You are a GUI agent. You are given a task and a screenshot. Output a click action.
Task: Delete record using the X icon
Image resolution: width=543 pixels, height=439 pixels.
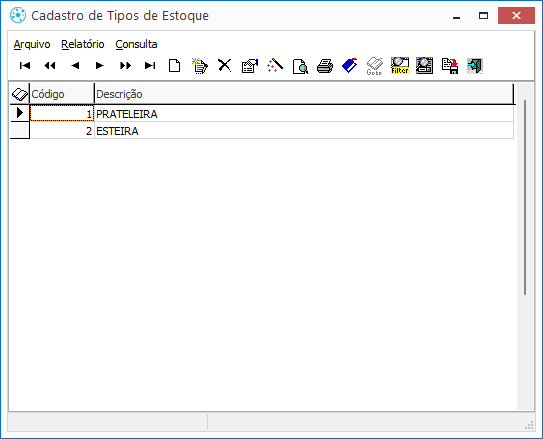click(x=225, y=65)
